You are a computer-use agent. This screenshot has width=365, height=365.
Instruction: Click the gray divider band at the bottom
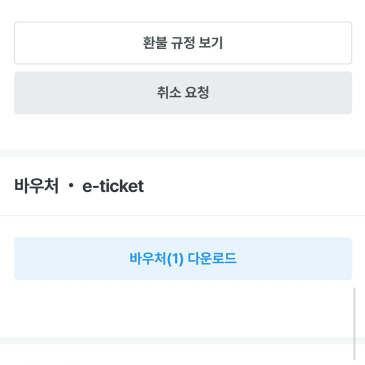(182, 340)
